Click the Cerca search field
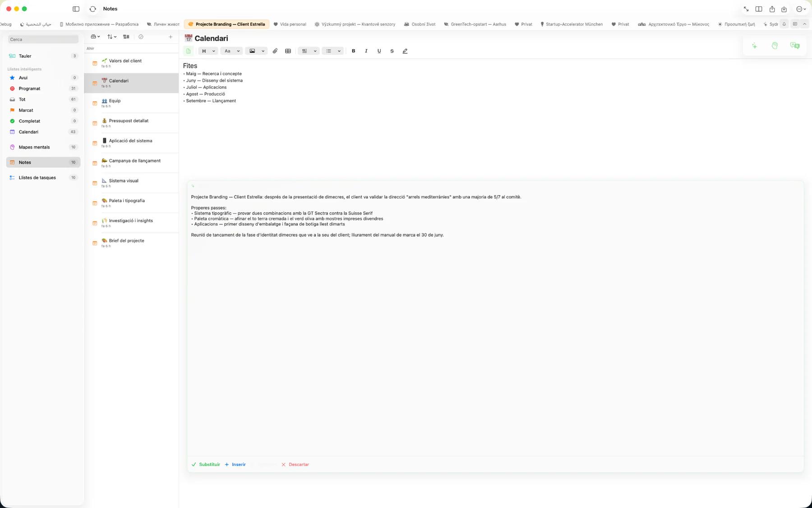This screenshot has width=812, height=508. click(x=43, y=39)
